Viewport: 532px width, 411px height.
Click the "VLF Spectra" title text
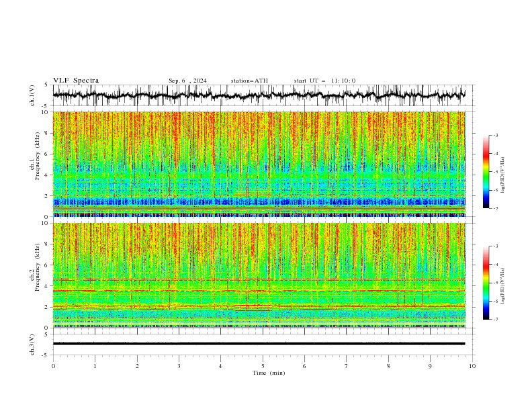(x=76, y=81)
